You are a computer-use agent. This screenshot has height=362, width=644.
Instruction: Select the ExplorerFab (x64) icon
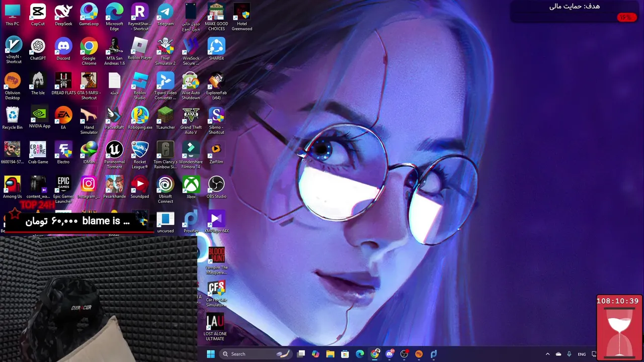pyautogui.click(x=216, y=86)
